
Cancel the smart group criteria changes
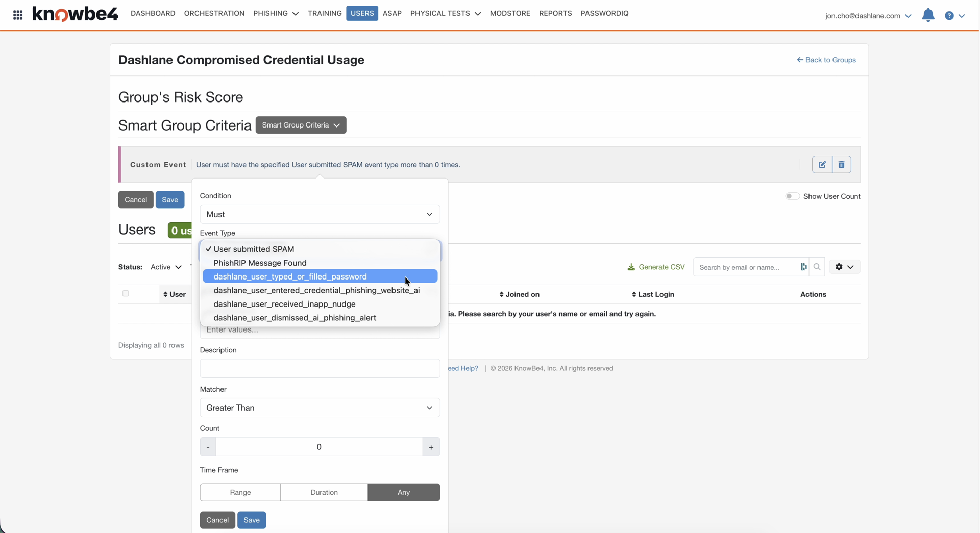point(136,199)
